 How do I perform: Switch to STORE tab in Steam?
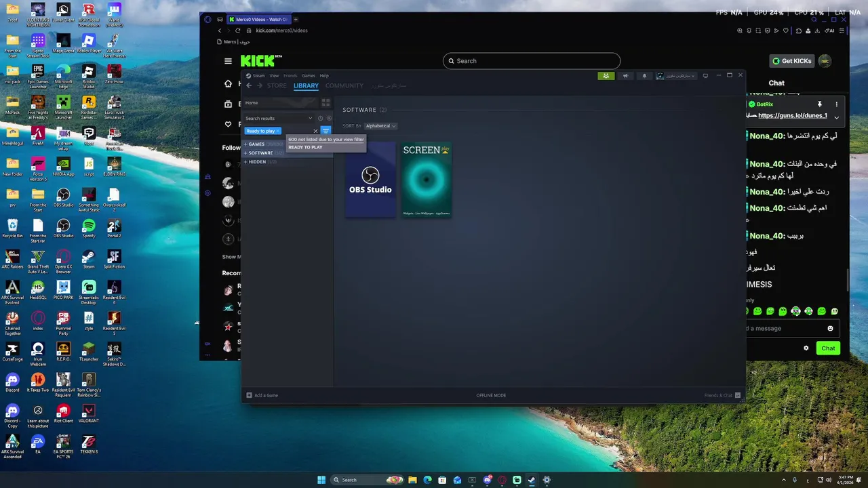click(x=277, y=86)
